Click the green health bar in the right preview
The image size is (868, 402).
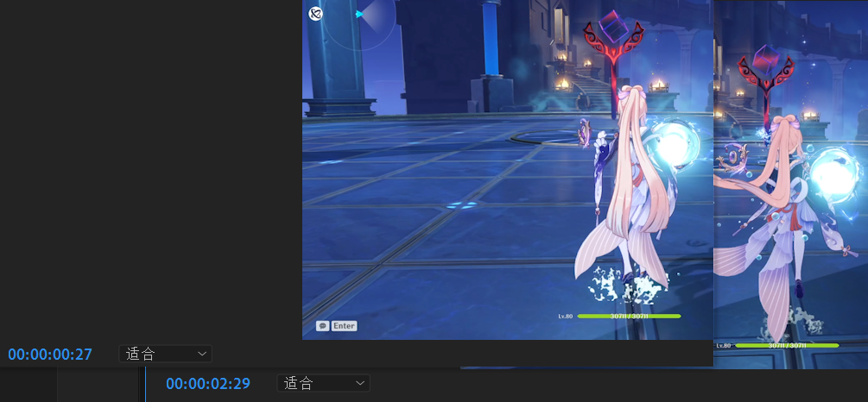(787, 346)
